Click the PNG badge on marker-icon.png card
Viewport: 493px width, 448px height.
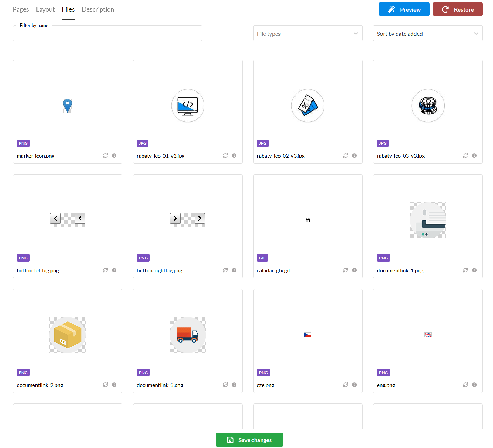23,143
